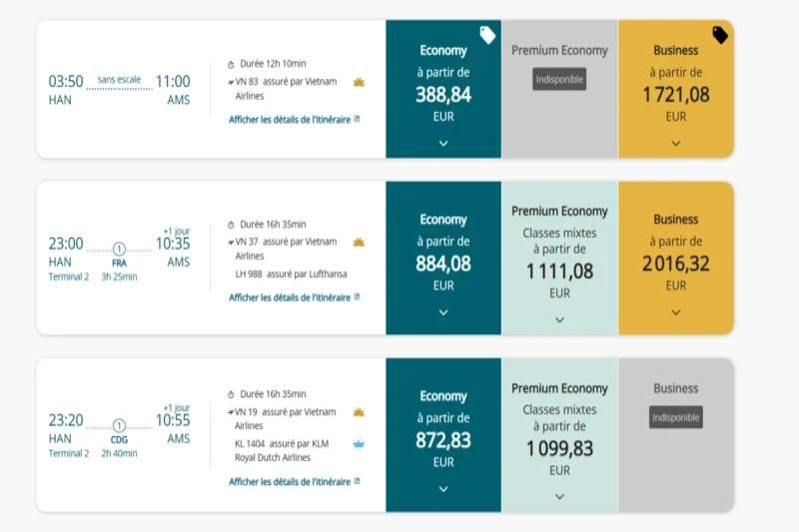Viewport: 799px width, 532px height.
Task: Click the external-link icon on the VN 19 itinerary details
Action: pyautogui.click(x=357, y=481)
